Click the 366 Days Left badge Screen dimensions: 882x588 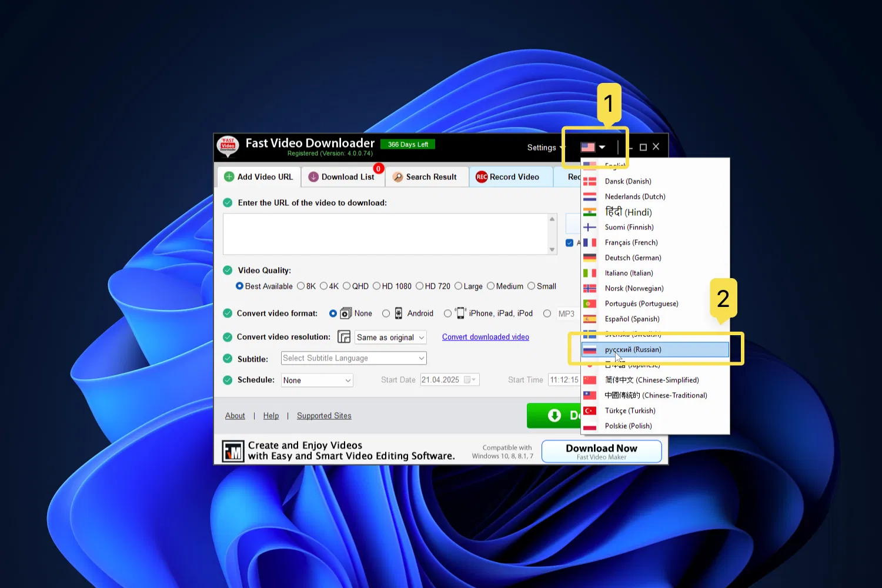tap(408, 145)
